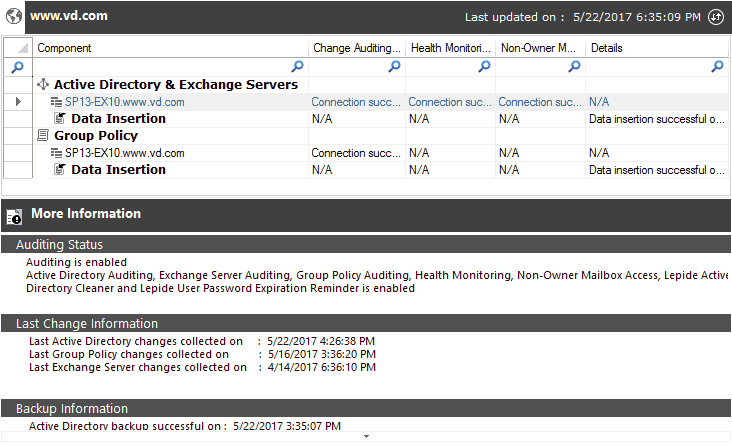Click the globe icon next to www.vd.com
Viewport: 732px width, 445px height.
14,16
